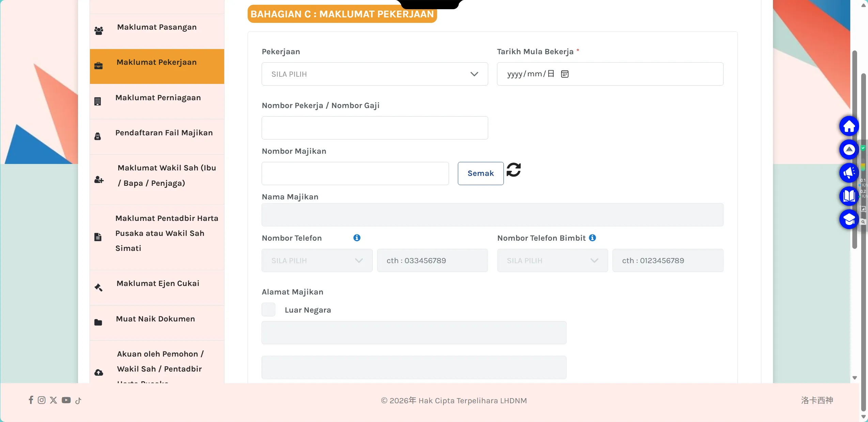Screen dimensions: 868x422
Task: Click the Nombor Telefon info icon
Action: 357,238
